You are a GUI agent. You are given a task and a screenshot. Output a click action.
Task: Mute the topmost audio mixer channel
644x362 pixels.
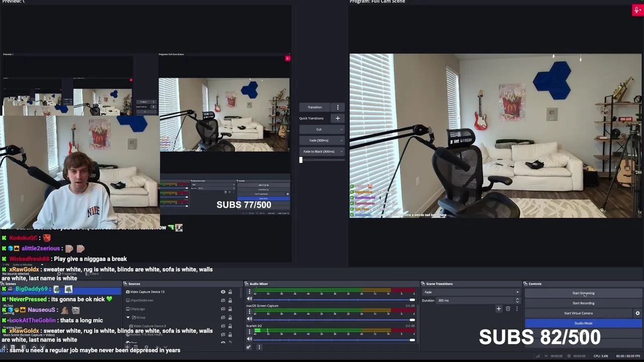click(249, 299)
